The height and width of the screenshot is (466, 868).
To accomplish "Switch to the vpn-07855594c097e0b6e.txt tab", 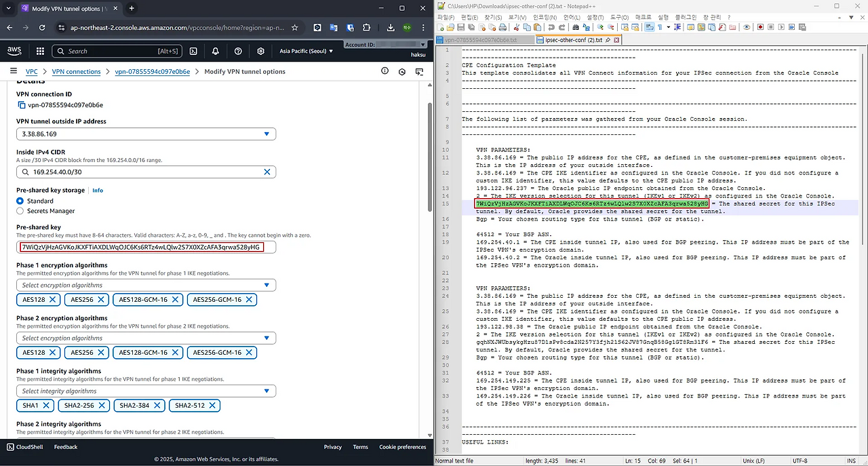I will pos(480,40).
